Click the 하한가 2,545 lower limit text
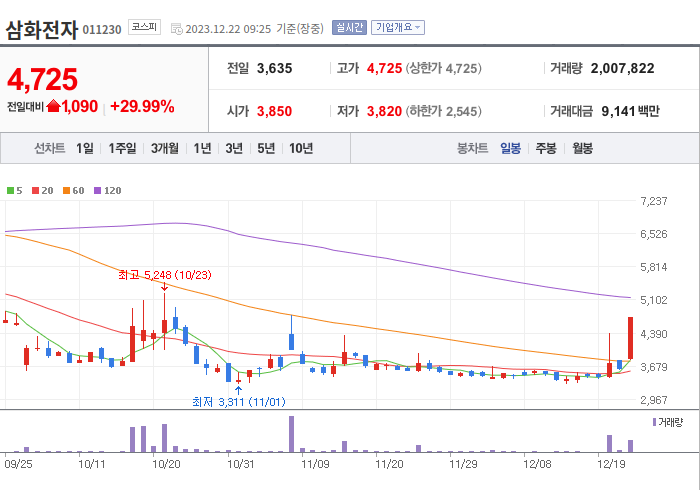Viewport: 700px width, 490px height. 443,111
